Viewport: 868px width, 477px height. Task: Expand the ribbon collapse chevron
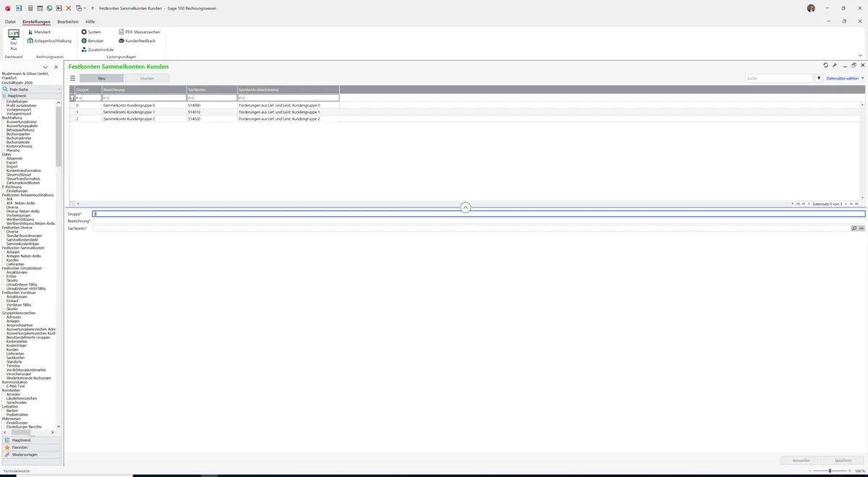860,55
